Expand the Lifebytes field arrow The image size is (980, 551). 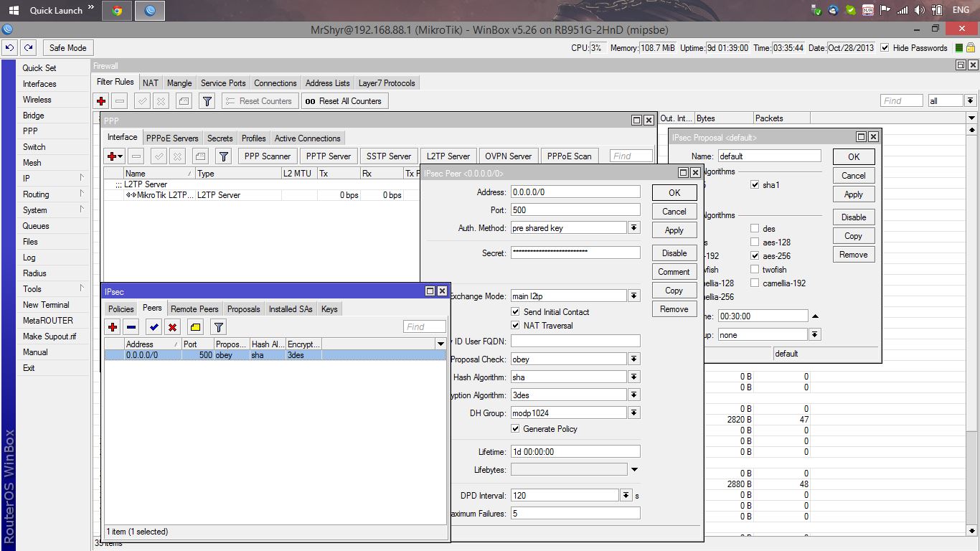634,470
